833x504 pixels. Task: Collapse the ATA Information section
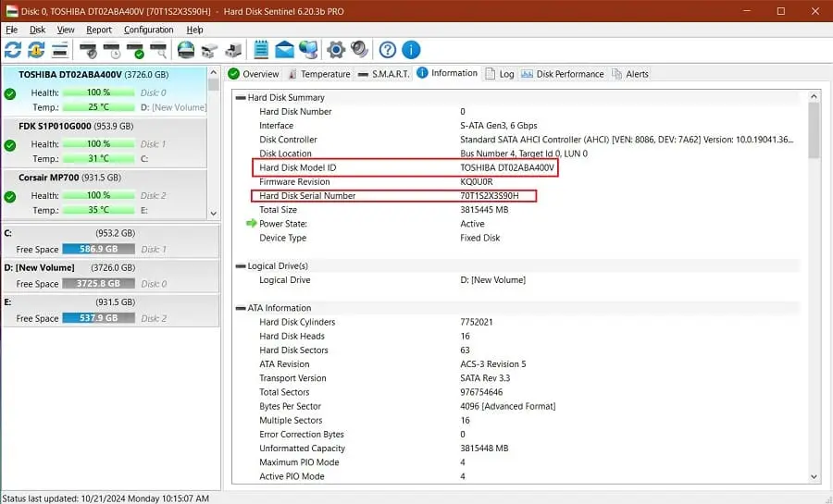pos(241,308)
